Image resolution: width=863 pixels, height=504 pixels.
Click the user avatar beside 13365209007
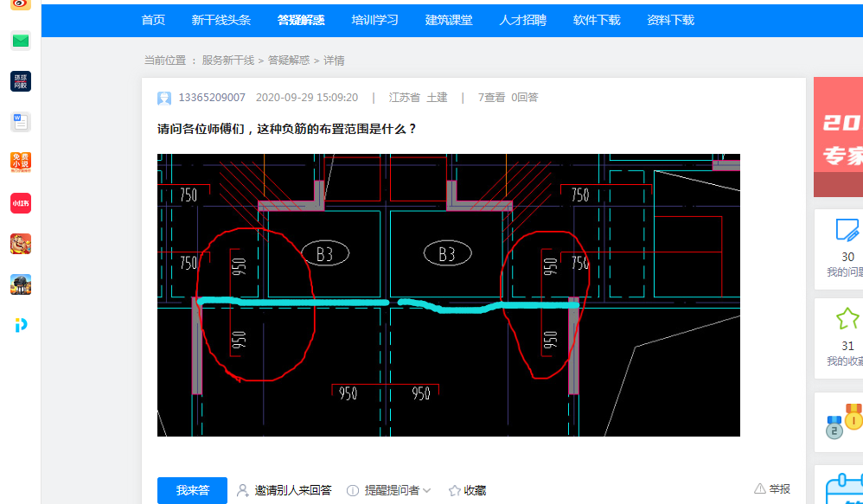(164, 97)
